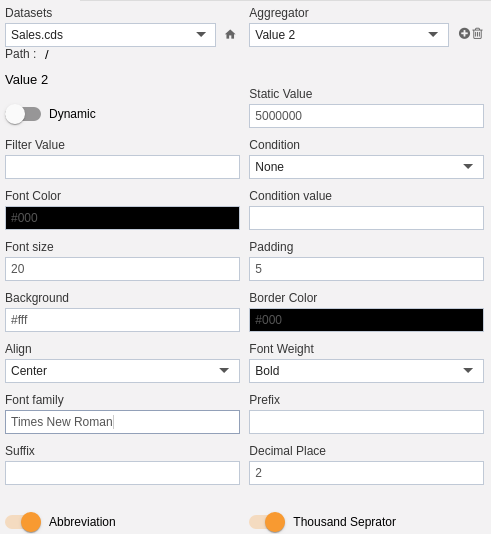Click the Background color field #fff
The width and height of the screenshot is (491, 534).
click(122, 320)
